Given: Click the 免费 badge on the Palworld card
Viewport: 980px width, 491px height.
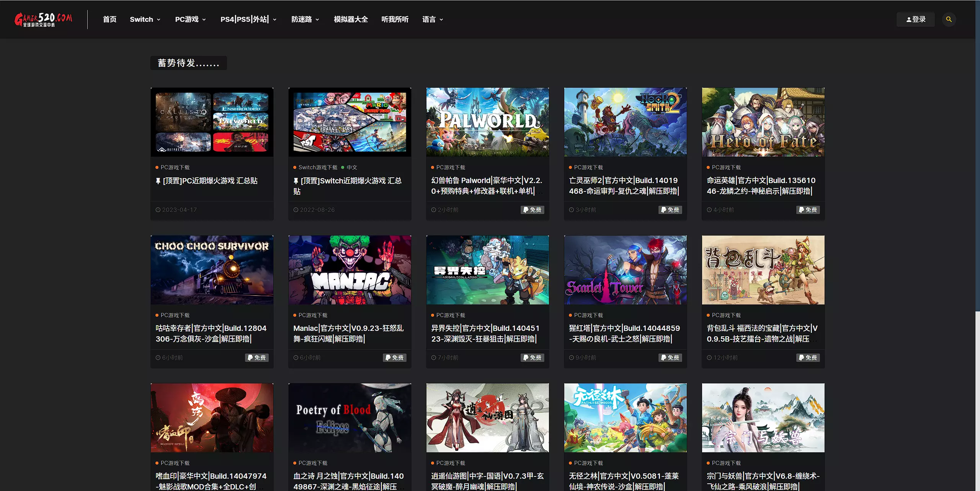Looking at the screenshot, I should pyautogui.click(x=532, y=210).
